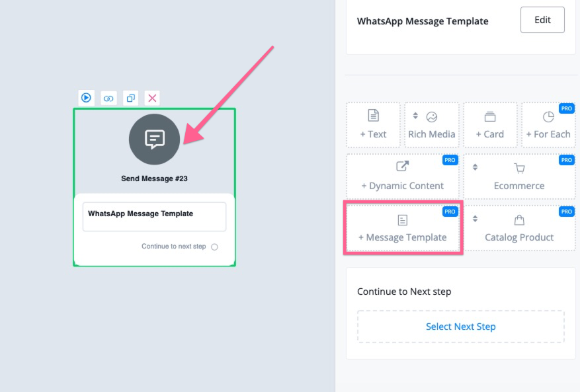Click the speech bubble icon on the node

point(154,139)
